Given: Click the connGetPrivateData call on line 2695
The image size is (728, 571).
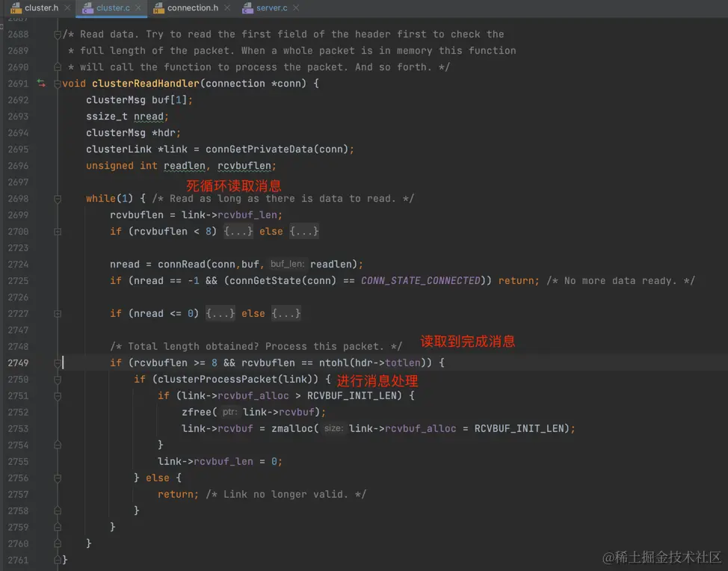Looking at the screenshot, I should coord(259,149).
